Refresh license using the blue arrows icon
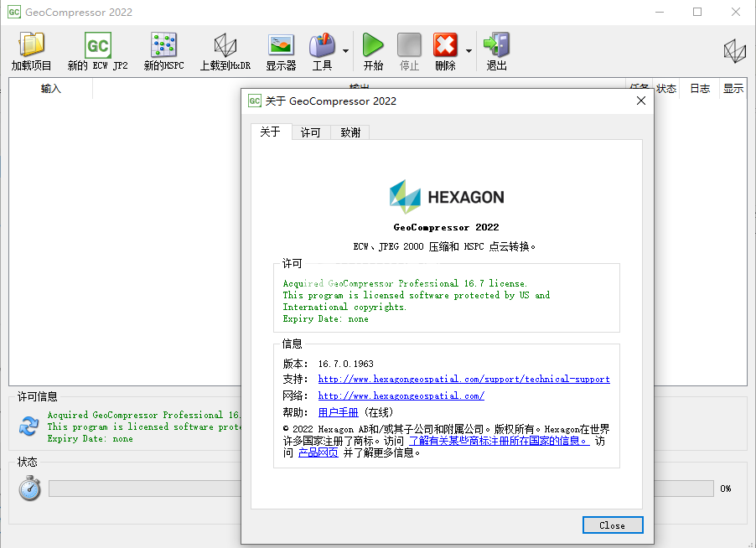 point(29,426)
